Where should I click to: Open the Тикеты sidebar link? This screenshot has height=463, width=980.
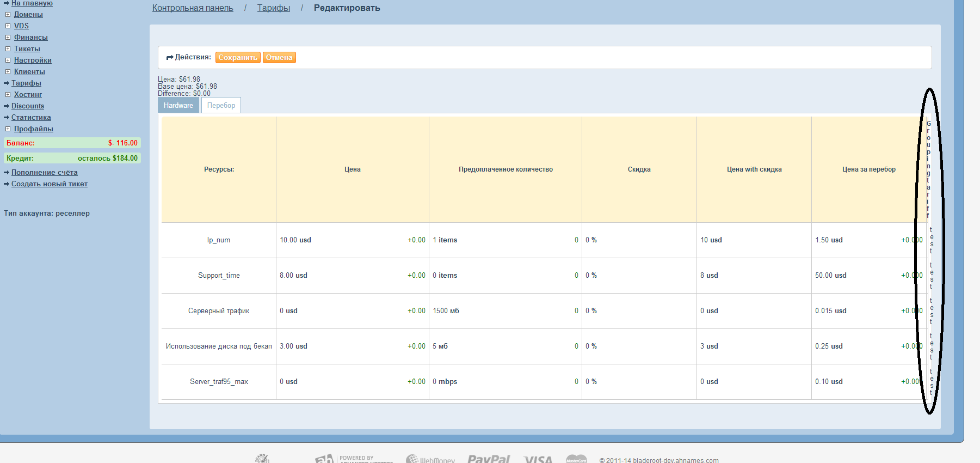click(27, 49)
